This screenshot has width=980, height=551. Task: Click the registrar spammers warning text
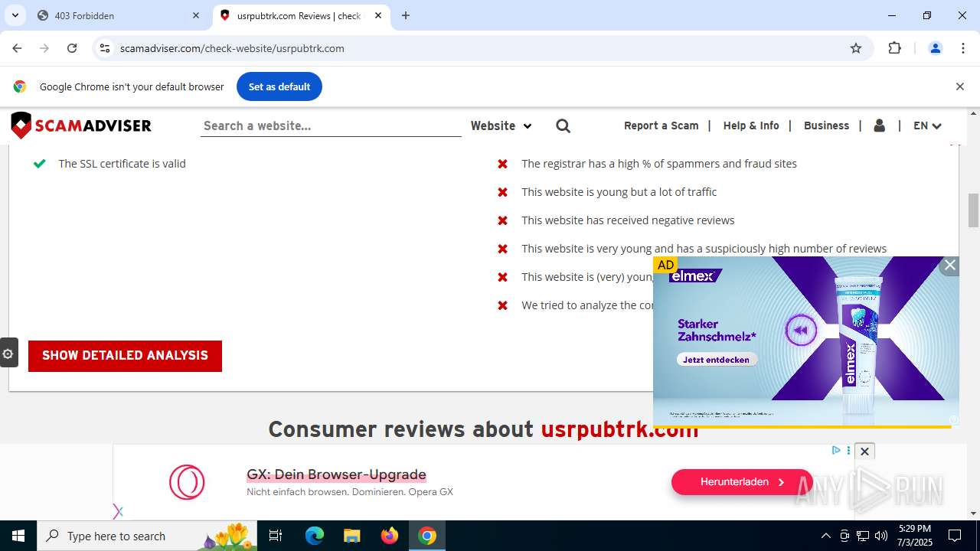[x=659, y=164]
